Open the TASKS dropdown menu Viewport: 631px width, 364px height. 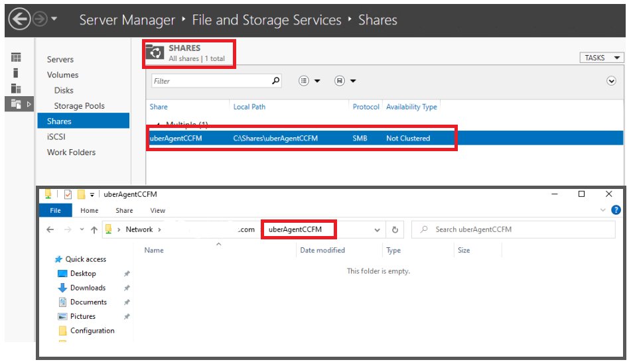pyautogui.click(x=602, y=58)
